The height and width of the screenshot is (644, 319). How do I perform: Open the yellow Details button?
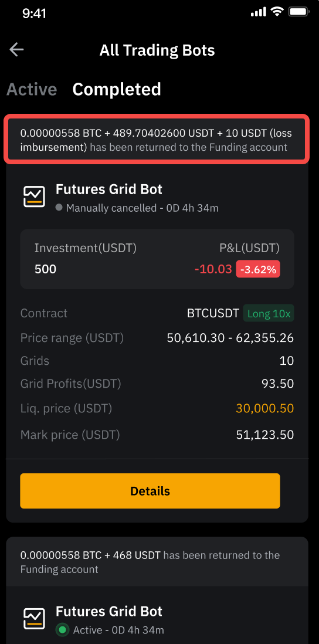tap(150, 491)
